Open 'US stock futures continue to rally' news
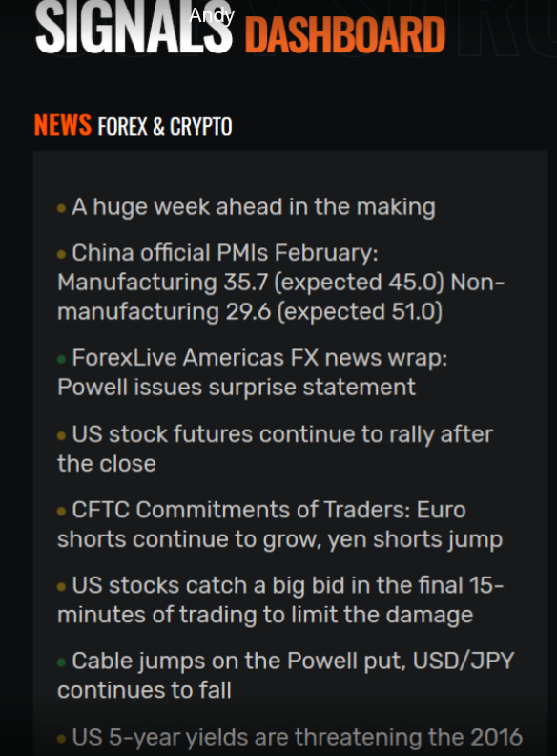 (275, 449)
